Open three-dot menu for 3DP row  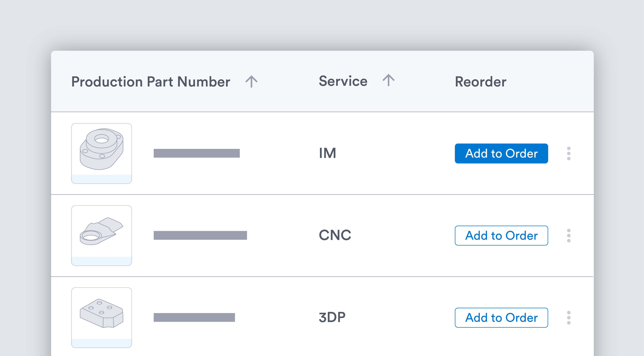click(x=569, y=317)
